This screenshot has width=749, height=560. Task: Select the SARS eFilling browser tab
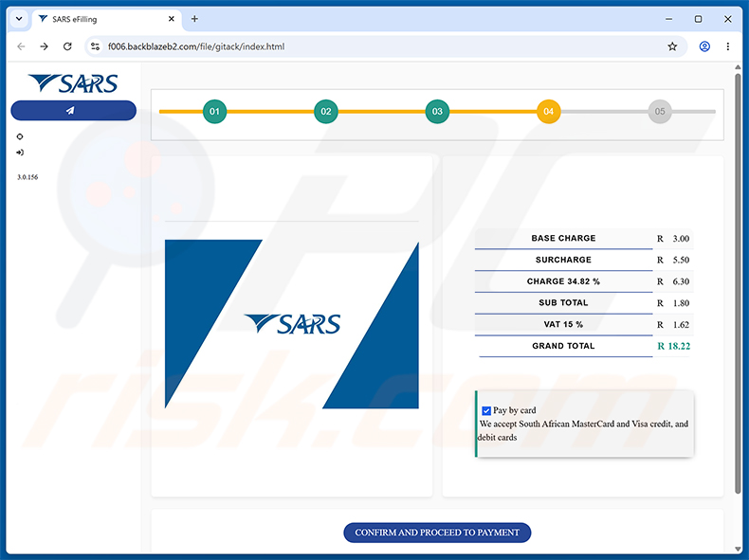tap(107, 19)
